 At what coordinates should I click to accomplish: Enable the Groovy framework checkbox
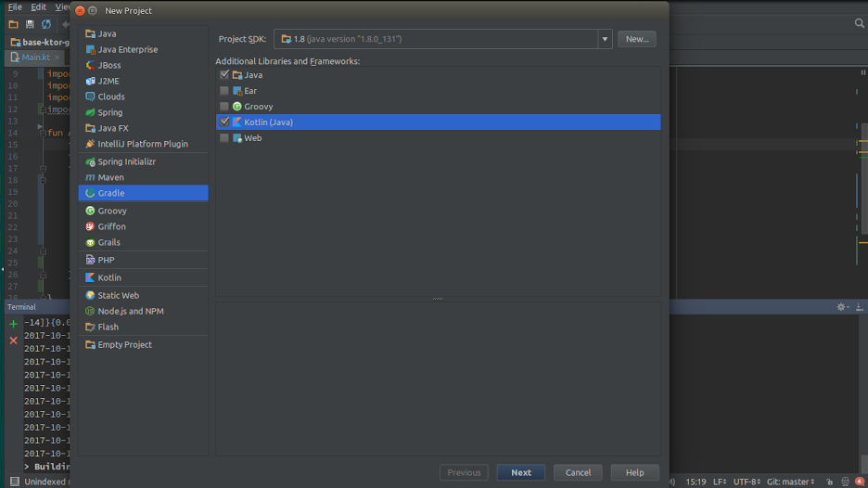(224, 107)
